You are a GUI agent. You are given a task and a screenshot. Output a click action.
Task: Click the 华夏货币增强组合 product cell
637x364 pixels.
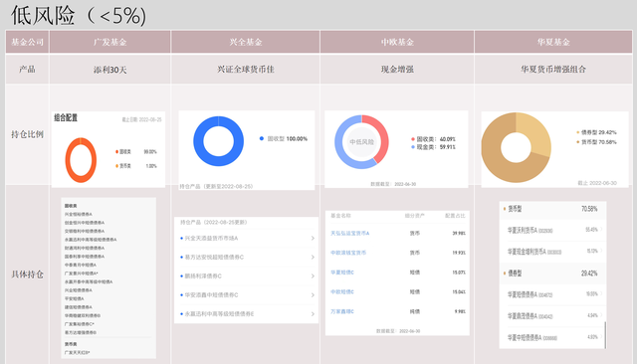click(x=553, y=70)
